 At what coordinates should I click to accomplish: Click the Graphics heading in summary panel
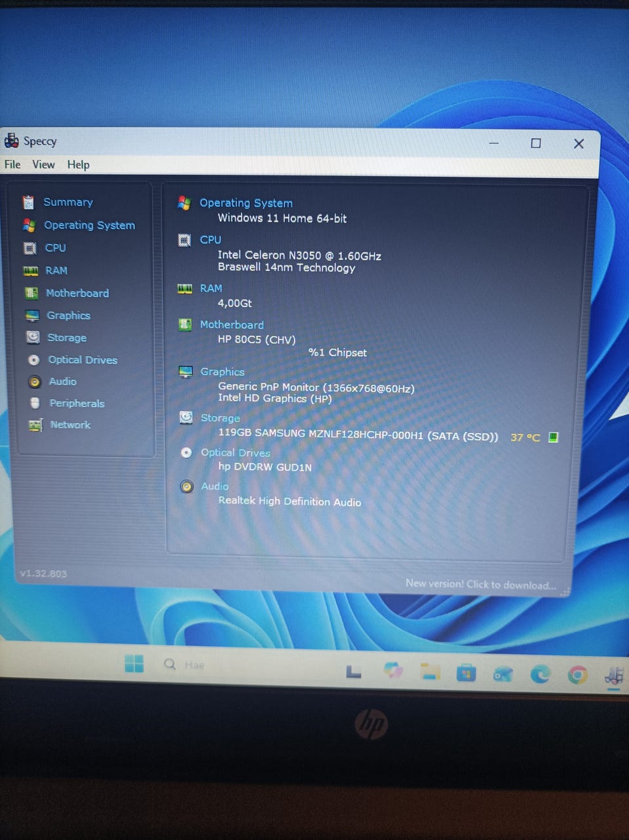click(x=222, y=372)
